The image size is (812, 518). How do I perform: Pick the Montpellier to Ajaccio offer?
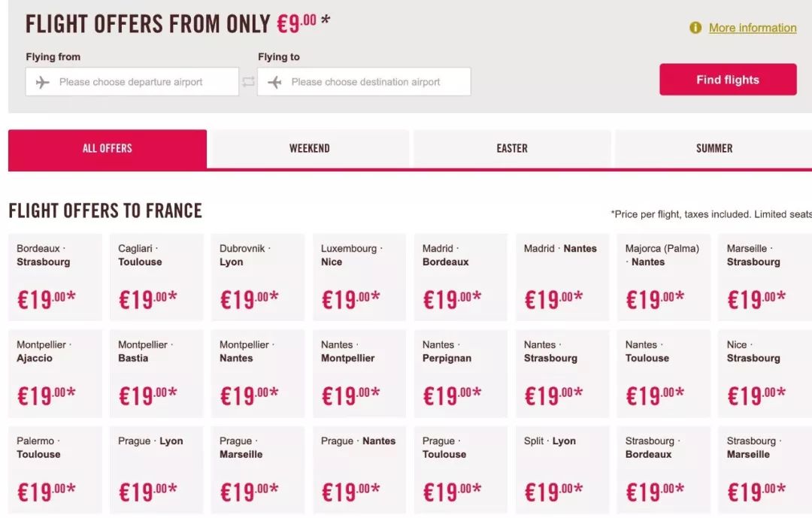click(x=55, y=373)
